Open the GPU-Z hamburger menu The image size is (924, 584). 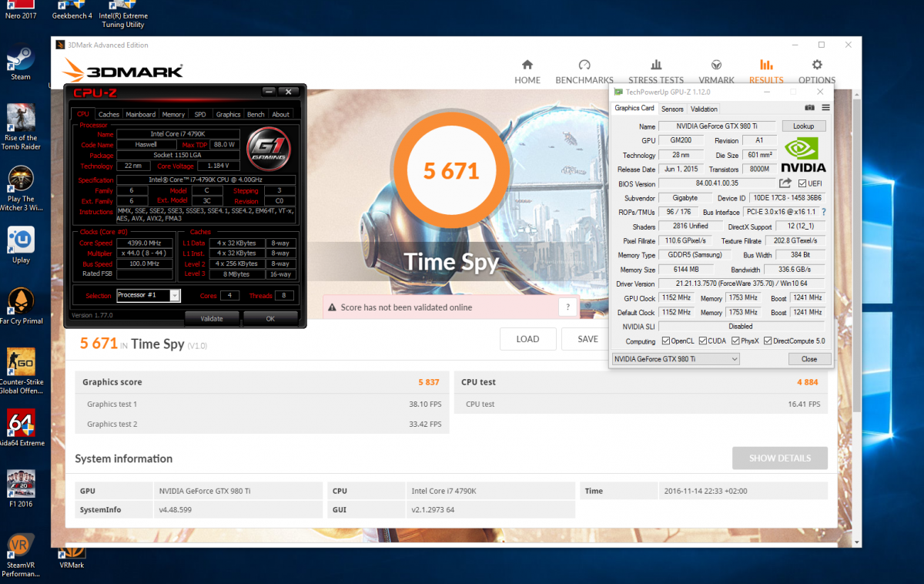[825, 108]
